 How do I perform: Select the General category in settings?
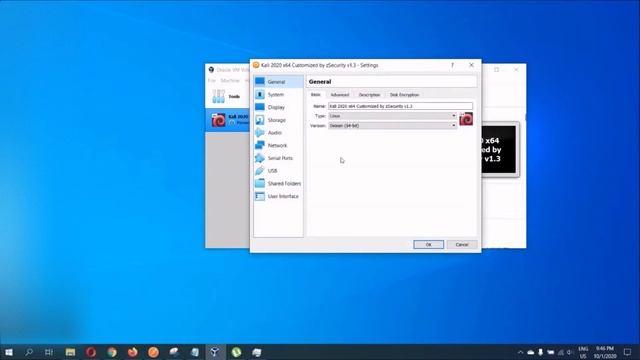coord(278,82)
